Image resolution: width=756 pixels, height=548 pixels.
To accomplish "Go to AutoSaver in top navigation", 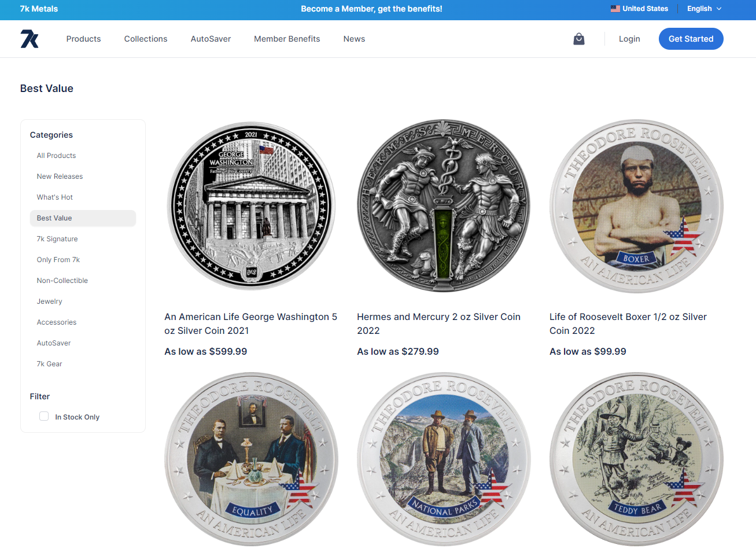I will pos(211,39).
